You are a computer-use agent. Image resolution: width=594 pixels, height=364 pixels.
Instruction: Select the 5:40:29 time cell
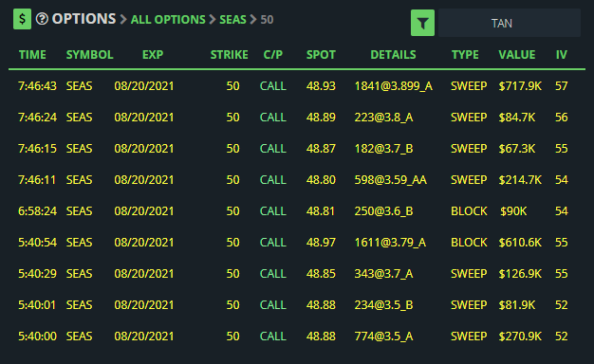click(37, 274)
